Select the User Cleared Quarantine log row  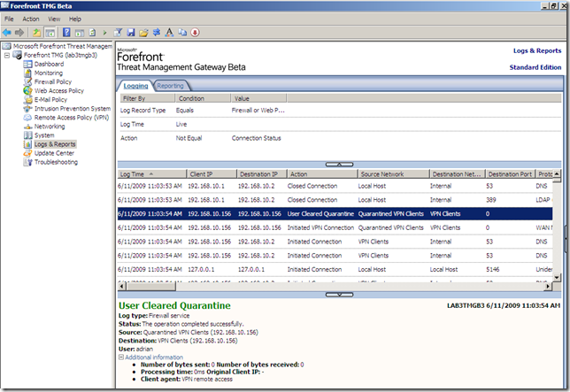[x=335, y=213]
